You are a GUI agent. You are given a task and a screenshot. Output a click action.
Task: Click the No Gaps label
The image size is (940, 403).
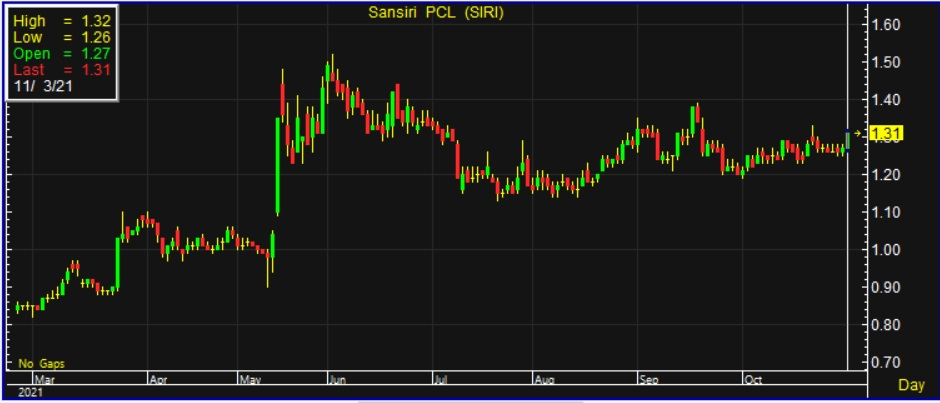[41, 363]
